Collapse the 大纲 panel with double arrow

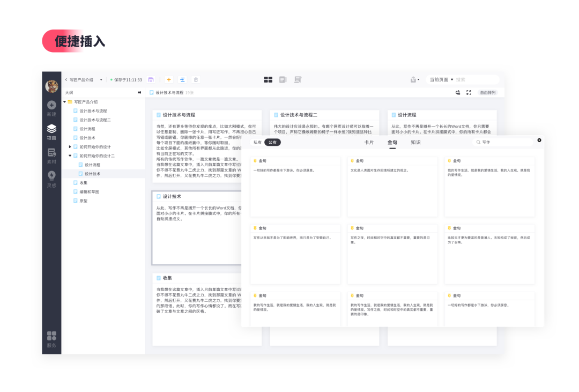139,92
